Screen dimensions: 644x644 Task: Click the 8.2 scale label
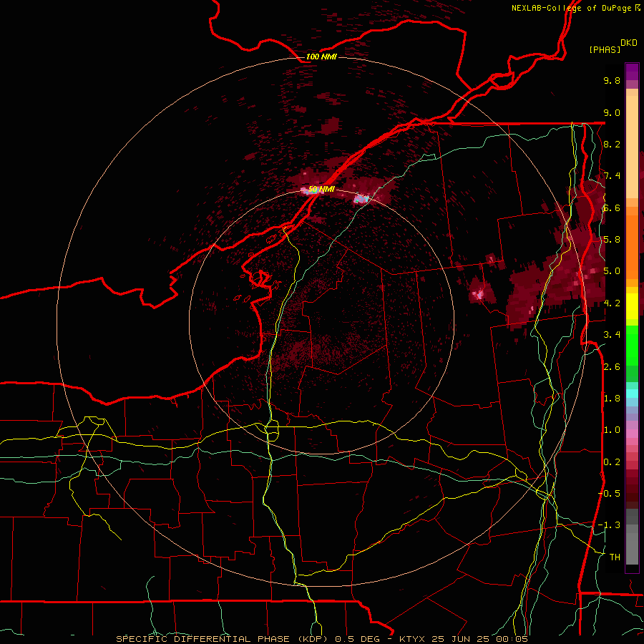pos(612,144)
